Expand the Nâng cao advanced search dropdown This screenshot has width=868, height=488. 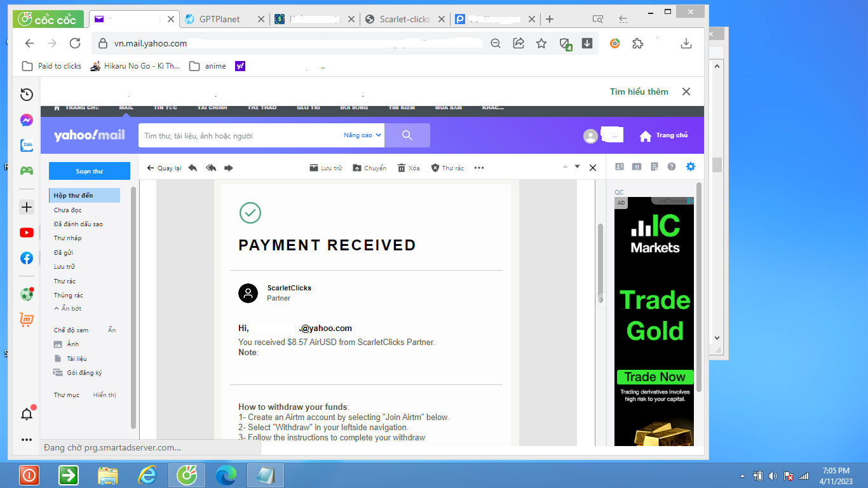pyautogui.click(x=363, y=135)
